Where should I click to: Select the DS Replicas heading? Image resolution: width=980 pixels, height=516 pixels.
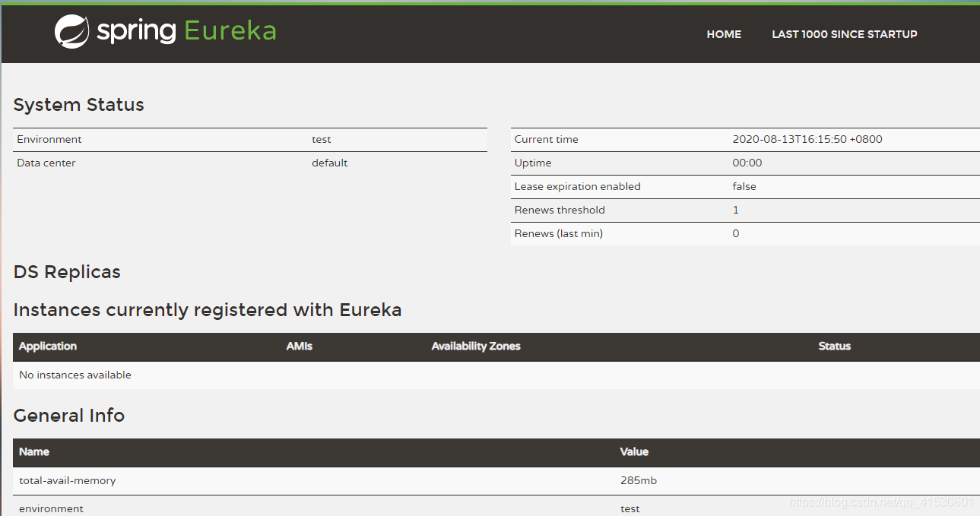click(x=67, y=272)
